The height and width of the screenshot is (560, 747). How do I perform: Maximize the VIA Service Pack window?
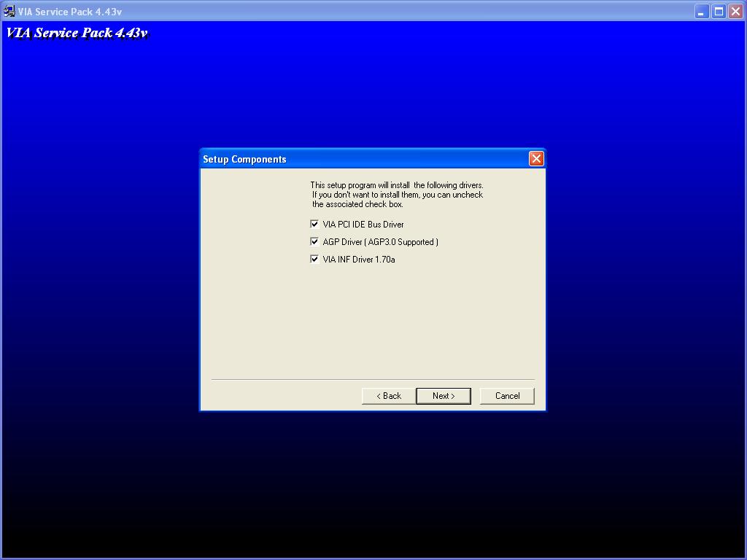pos(719,12)
